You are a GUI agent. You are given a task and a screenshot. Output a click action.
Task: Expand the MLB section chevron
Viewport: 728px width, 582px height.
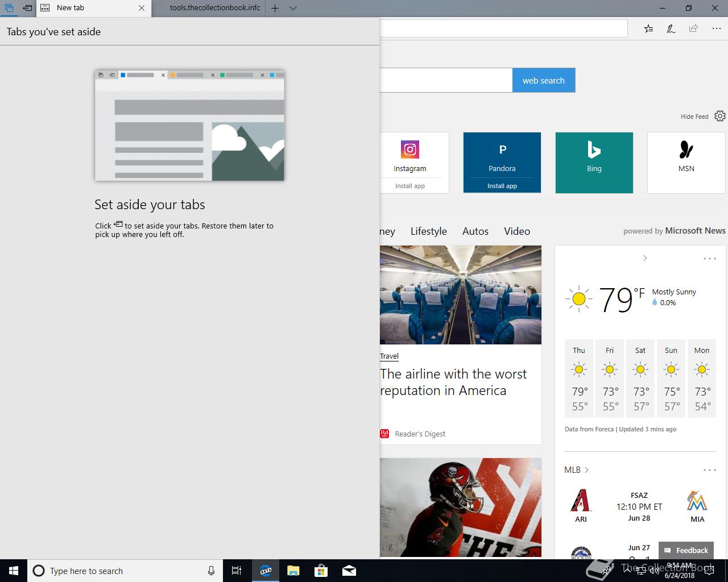pos(586,470)
